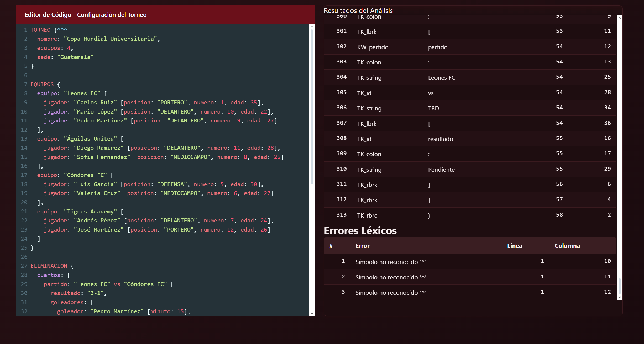Click the results panel scrollbar thumb
The height and width of the screenshot is (344, 644).
[x=620, y=286]
